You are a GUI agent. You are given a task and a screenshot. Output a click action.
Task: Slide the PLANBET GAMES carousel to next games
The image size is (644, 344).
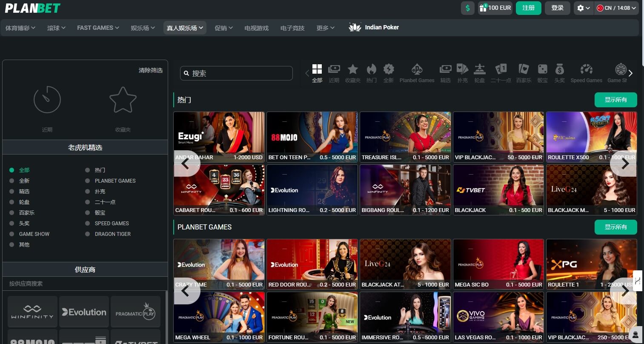tap(624, 291)
